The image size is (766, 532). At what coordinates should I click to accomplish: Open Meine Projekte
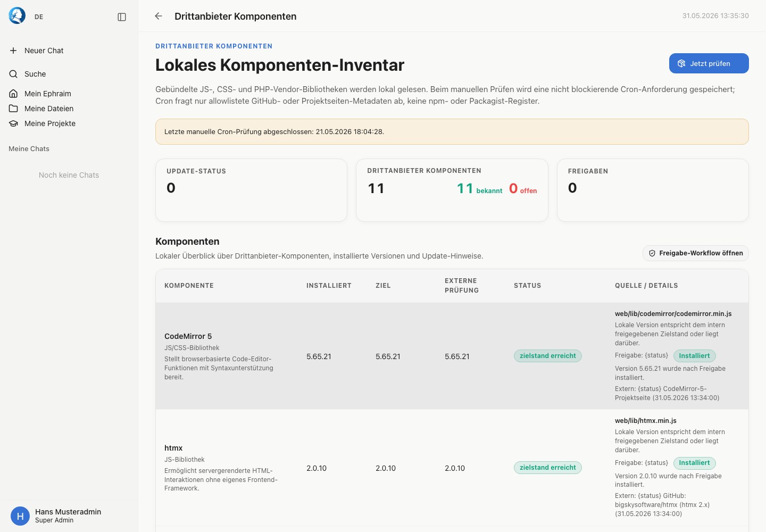(69, 123)
